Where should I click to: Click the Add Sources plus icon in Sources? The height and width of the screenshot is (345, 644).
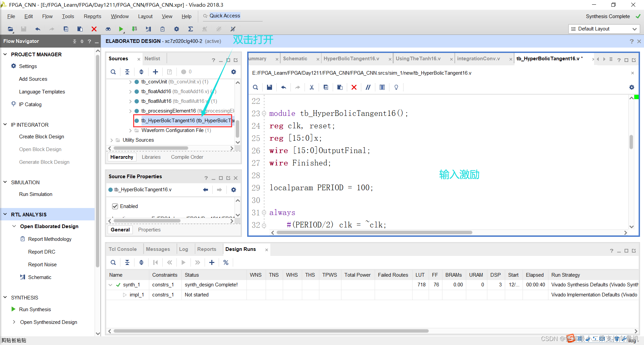pyautogui.click(x=155, y=72)
